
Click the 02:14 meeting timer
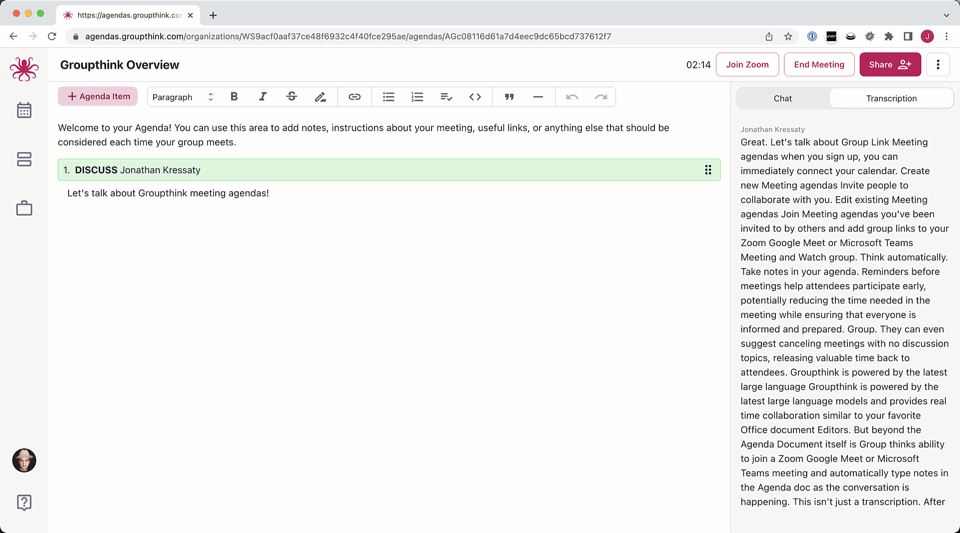coord(698,64)
